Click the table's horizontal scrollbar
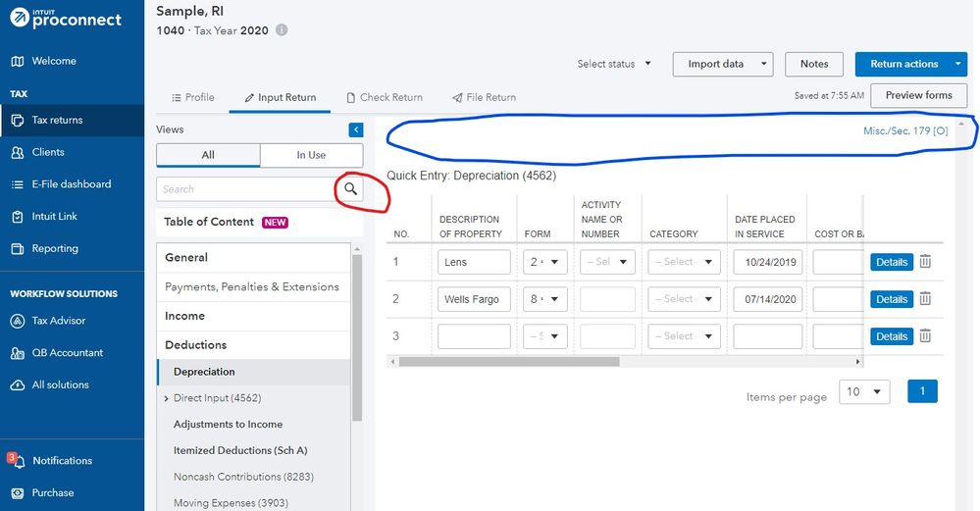The image size is (980, 511). (509, 362)
